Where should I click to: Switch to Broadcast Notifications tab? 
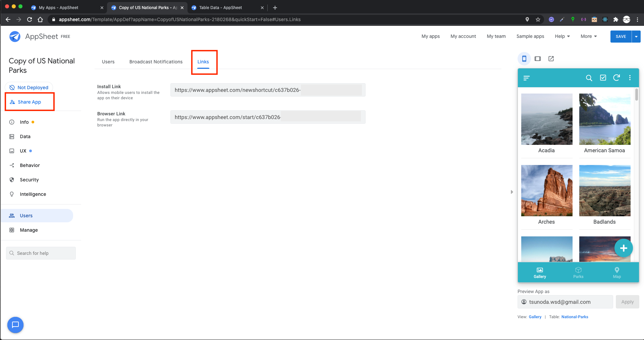156,62
